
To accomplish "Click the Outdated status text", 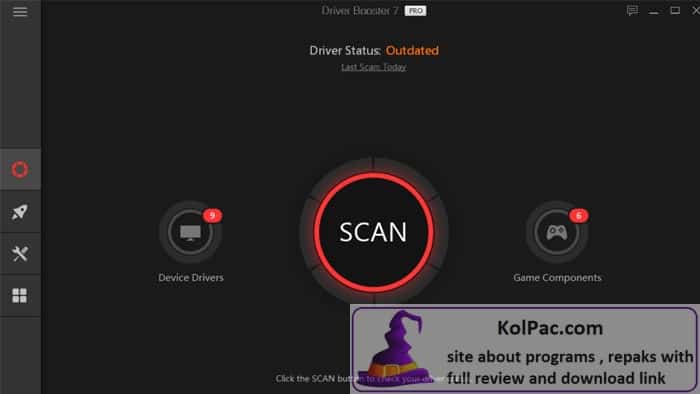I will coord(412,50).
